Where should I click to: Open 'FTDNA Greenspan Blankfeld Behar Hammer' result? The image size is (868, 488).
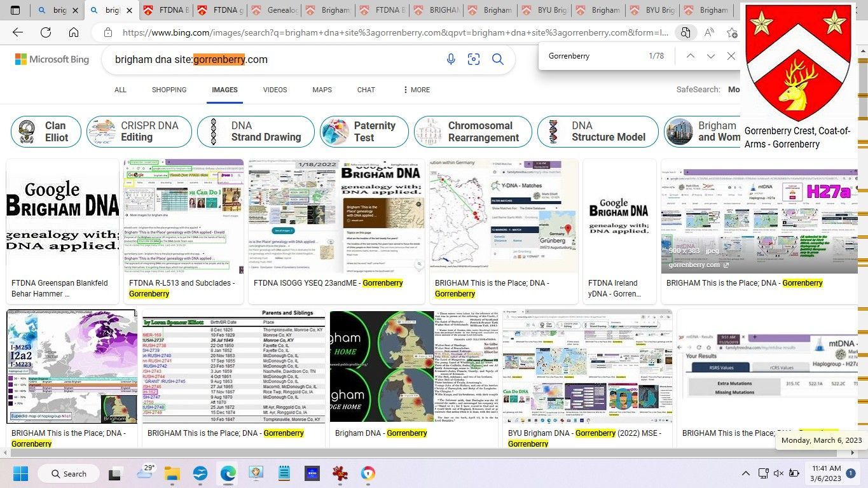60,288
